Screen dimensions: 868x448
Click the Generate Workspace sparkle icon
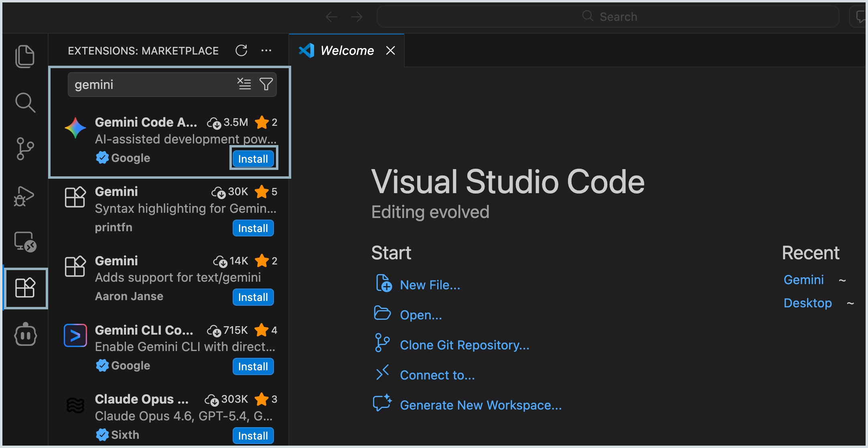click(382, 402)
